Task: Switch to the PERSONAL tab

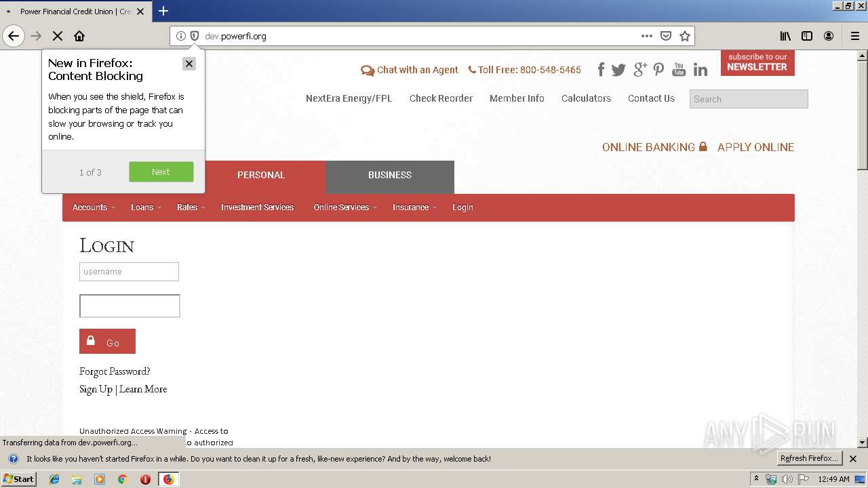Action: point(261,176)
